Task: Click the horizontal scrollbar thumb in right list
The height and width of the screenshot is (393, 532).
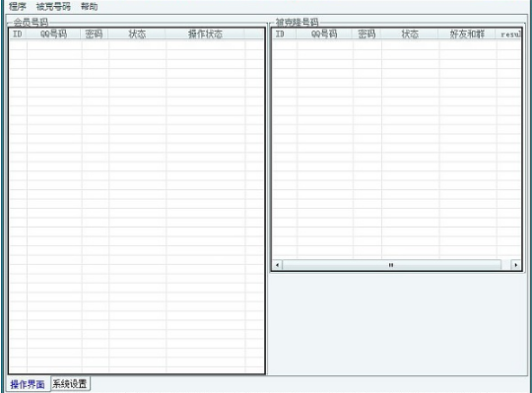Action: [391, 265]
